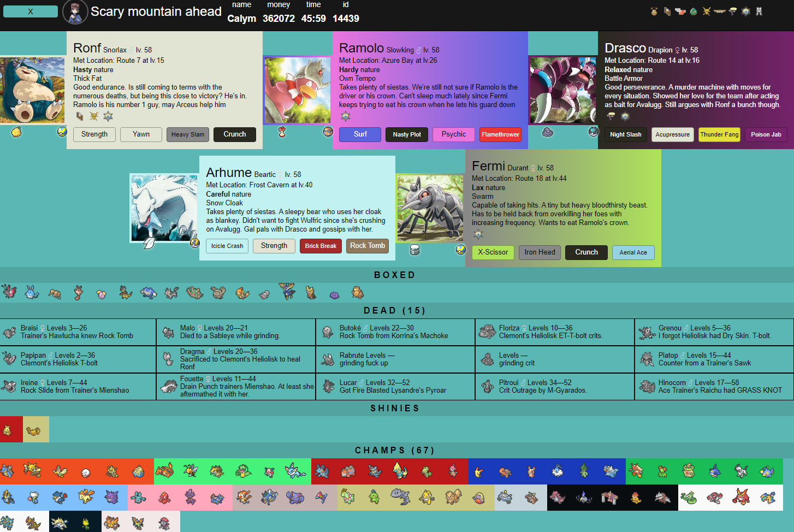Screen dimensions: 794x532
Task: Click the boxed Ditto sprite
Action: pos(334,295)
